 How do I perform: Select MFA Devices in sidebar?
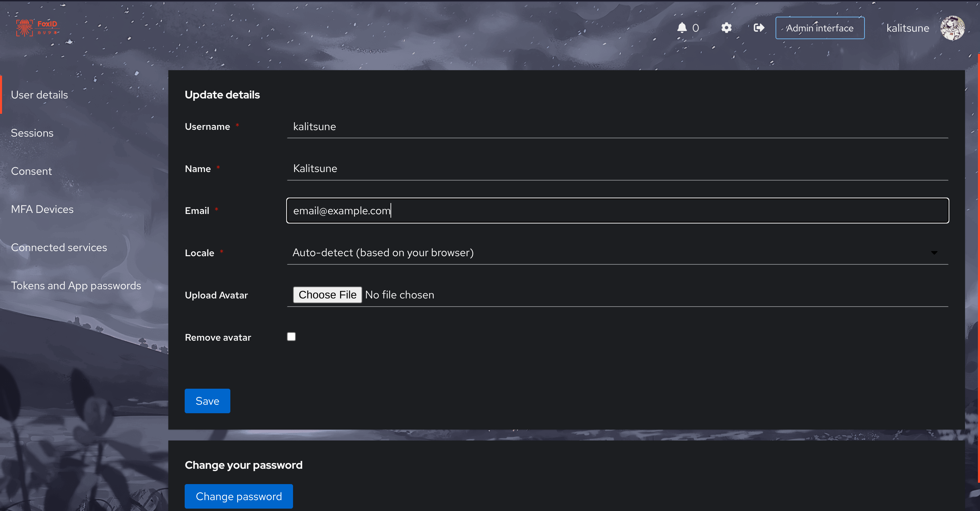(x=42, y=209)
